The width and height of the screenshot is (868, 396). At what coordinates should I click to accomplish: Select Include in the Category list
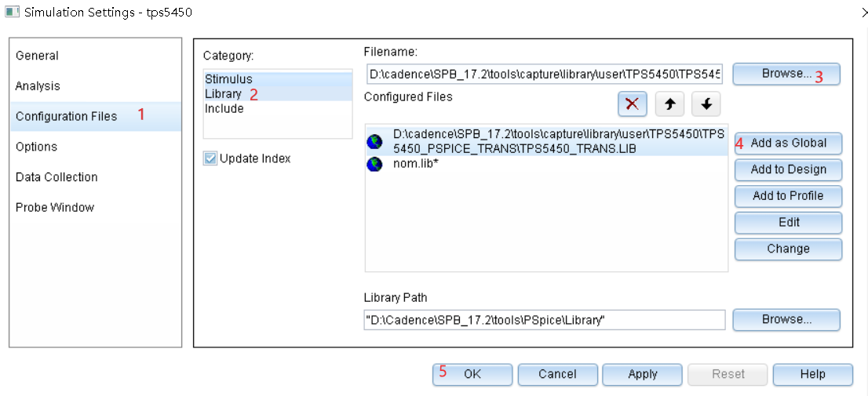coord(277,109)
